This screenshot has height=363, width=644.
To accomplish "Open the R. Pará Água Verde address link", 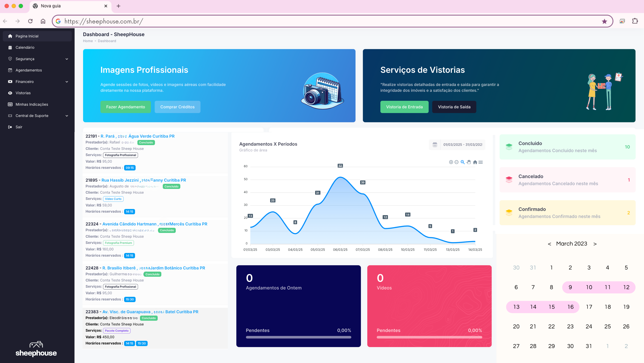I will coord(138,136).
